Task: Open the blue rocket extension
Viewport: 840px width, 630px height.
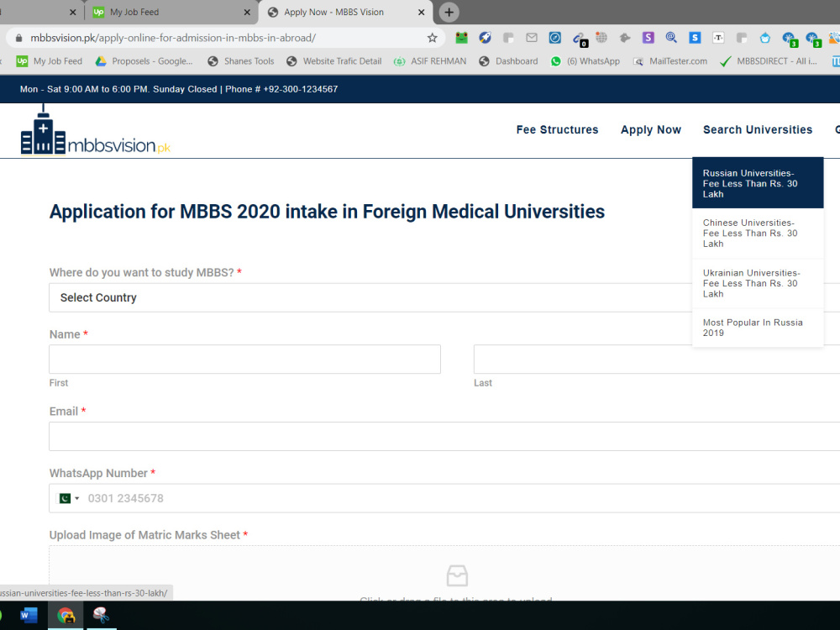Action: click(485, 38)
